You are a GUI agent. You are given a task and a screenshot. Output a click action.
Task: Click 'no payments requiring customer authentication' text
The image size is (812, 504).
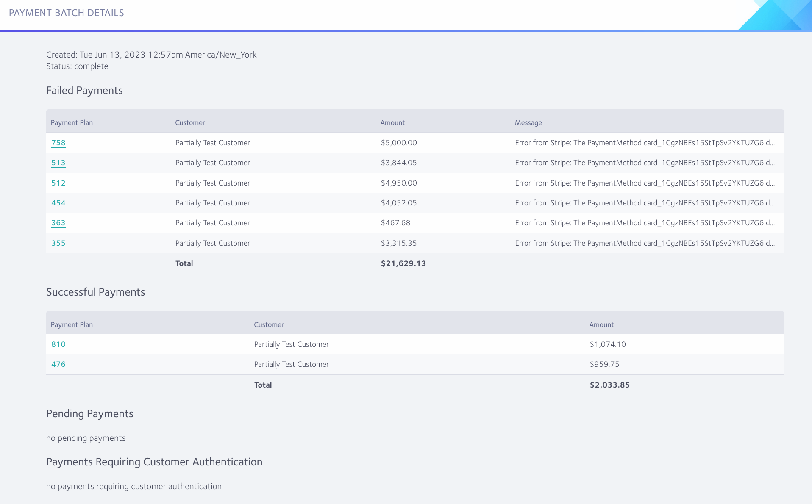[x=134, y=486]
